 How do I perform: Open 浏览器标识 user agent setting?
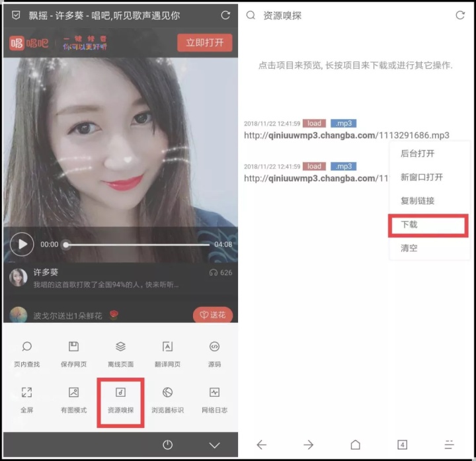(x=167, y=400)
